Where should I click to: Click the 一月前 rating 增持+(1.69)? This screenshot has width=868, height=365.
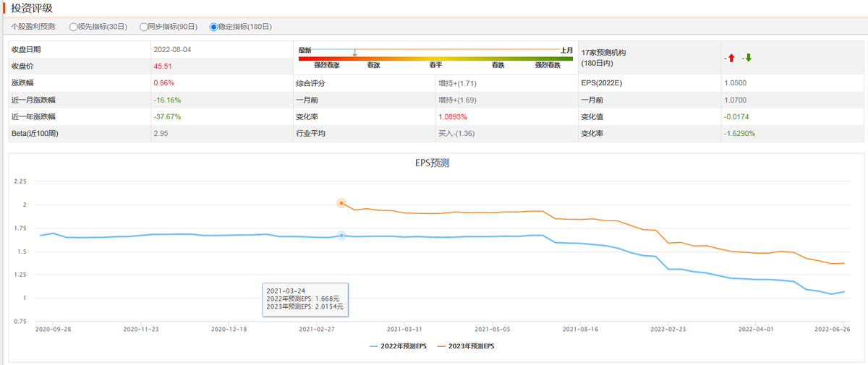coord(457,100)
